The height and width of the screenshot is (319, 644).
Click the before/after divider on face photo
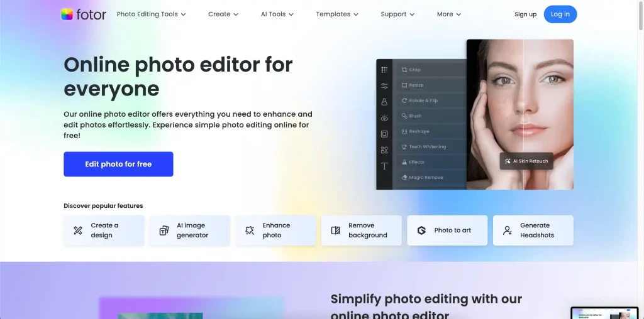click(524, 113)
